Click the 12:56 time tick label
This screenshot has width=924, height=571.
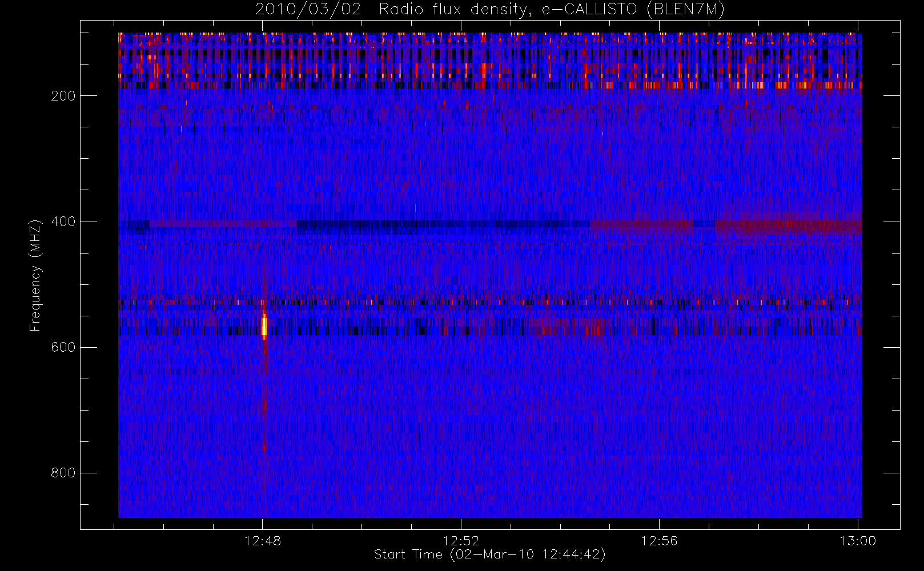[x=659, y=541]
